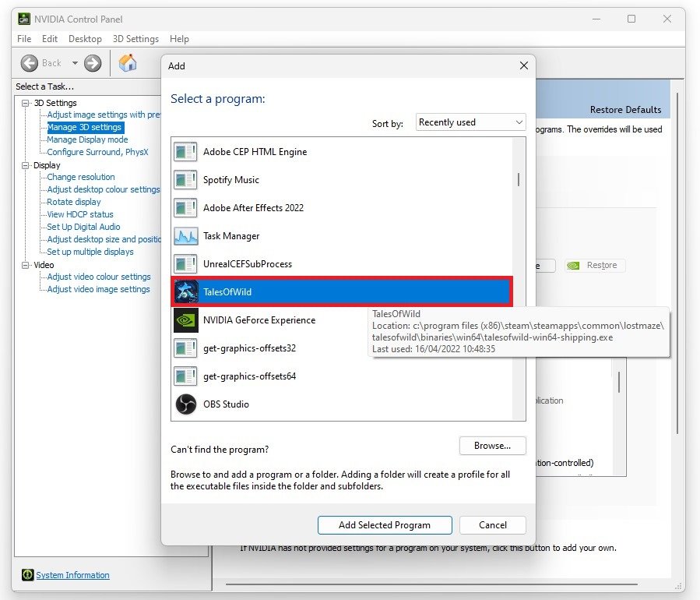Click the OBS Studio icon
The width and height of the screenshot is (700, 600).
click(186, 404)
